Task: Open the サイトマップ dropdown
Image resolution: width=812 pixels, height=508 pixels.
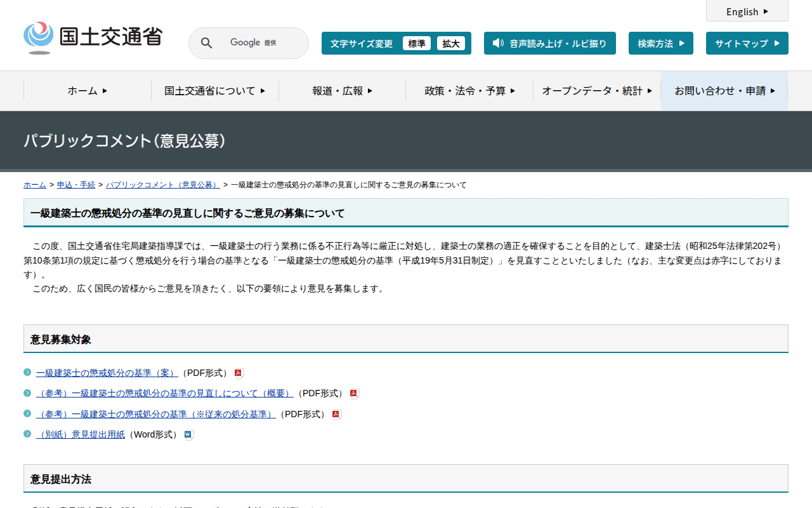Action: click(x=747, y=43)
